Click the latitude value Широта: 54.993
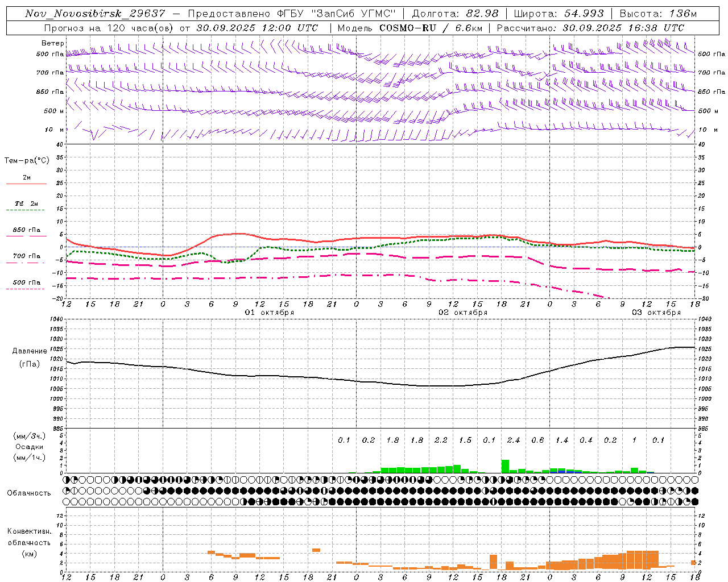728x582 pixels. click(559, 14)
